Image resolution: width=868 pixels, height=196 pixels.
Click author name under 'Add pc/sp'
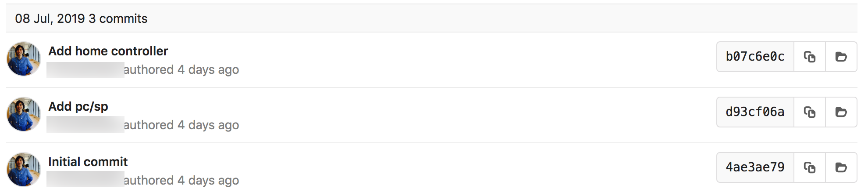85,125
